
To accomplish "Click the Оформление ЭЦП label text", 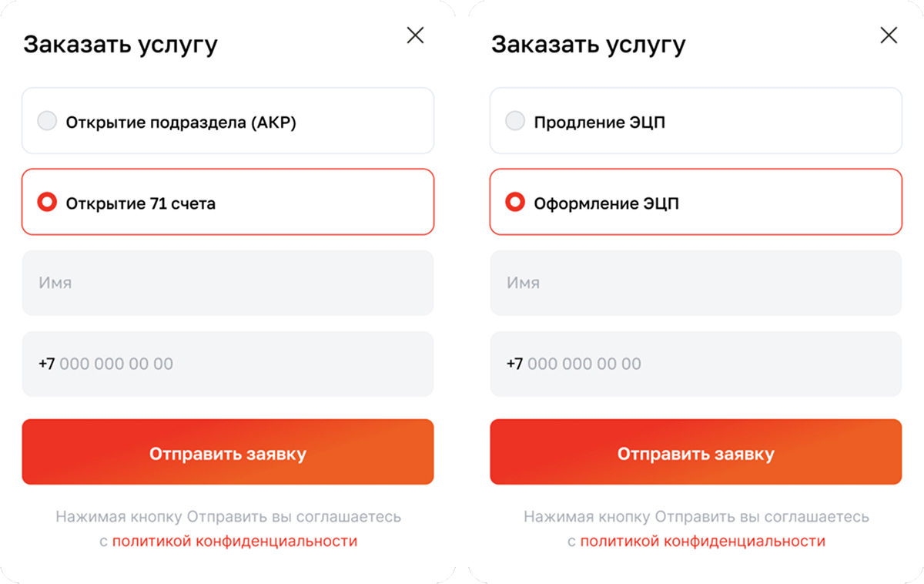I will [x=607, y=204].
